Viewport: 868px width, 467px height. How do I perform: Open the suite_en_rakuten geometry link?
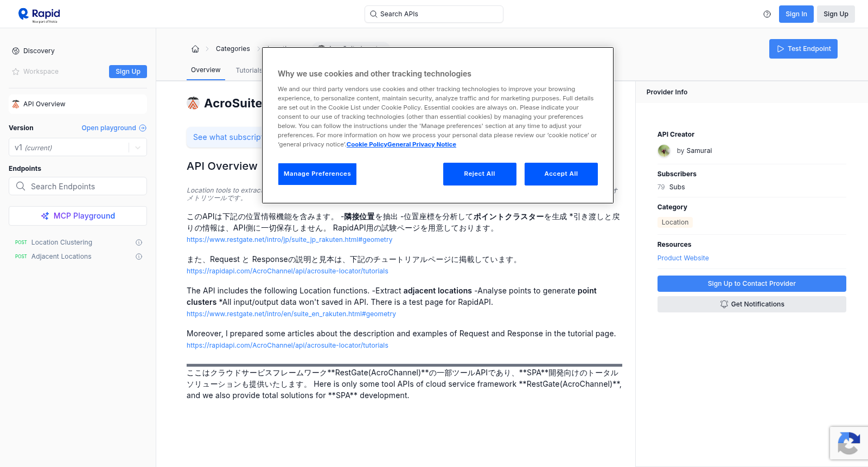coord(291,314)
